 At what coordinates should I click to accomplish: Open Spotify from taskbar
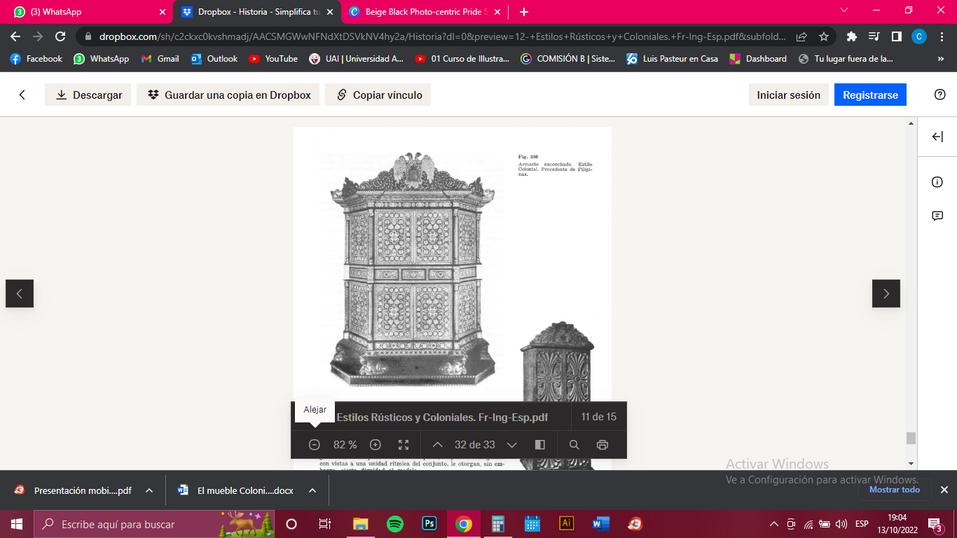click(x=395, y=524)
